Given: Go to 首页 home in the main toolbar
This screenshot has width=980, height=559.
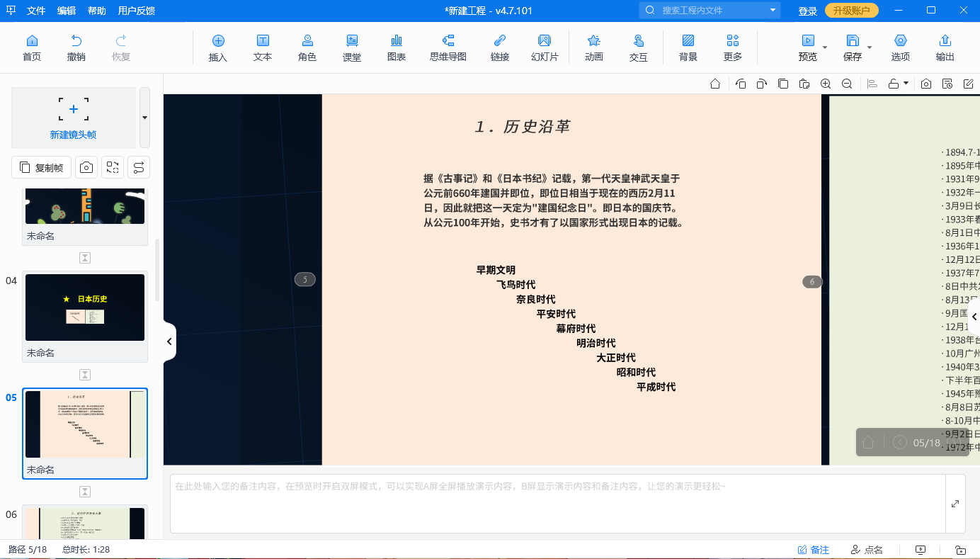Looking at the screenshot, I should pos(32,47).
